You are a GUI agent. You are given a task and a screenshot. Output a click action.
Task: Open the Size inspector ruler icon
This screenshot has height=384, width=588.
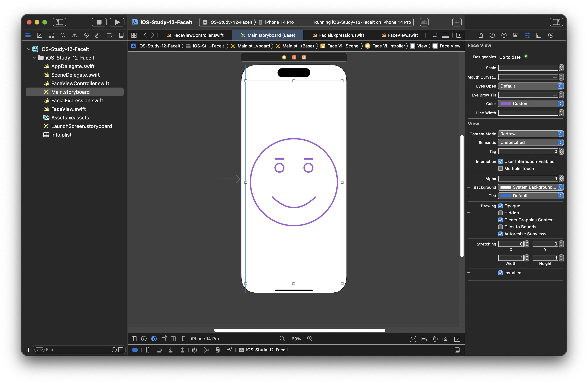click(539, 35)
